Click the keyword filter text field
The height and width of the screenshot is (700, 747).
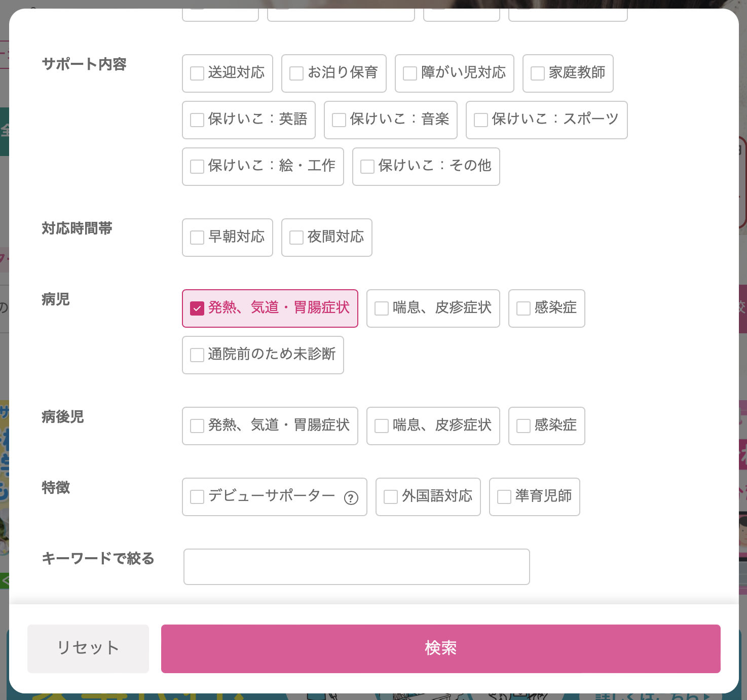(356, 567)
